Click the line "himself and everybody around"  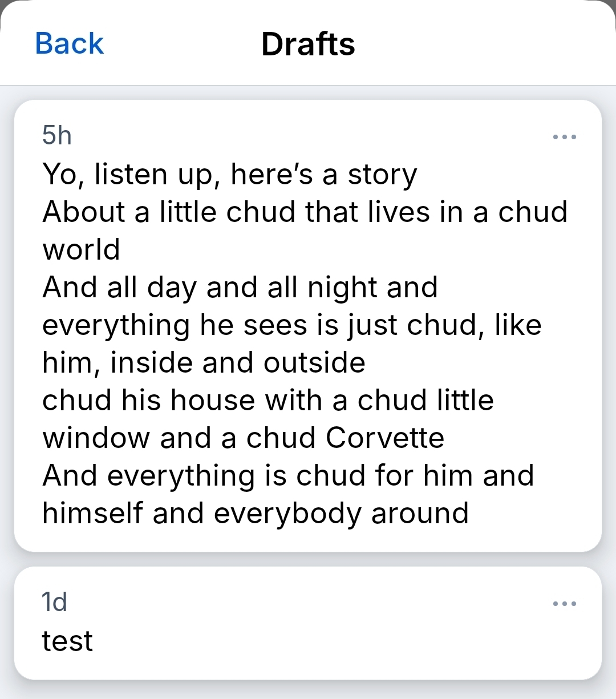(x=256, y=514)
